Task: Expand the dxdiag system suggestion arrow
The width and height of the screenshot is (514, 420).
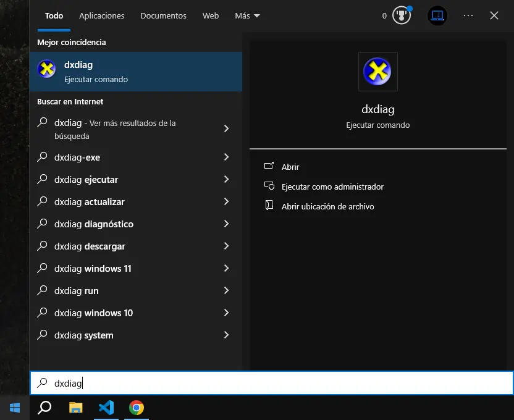Action: point(226,335)
